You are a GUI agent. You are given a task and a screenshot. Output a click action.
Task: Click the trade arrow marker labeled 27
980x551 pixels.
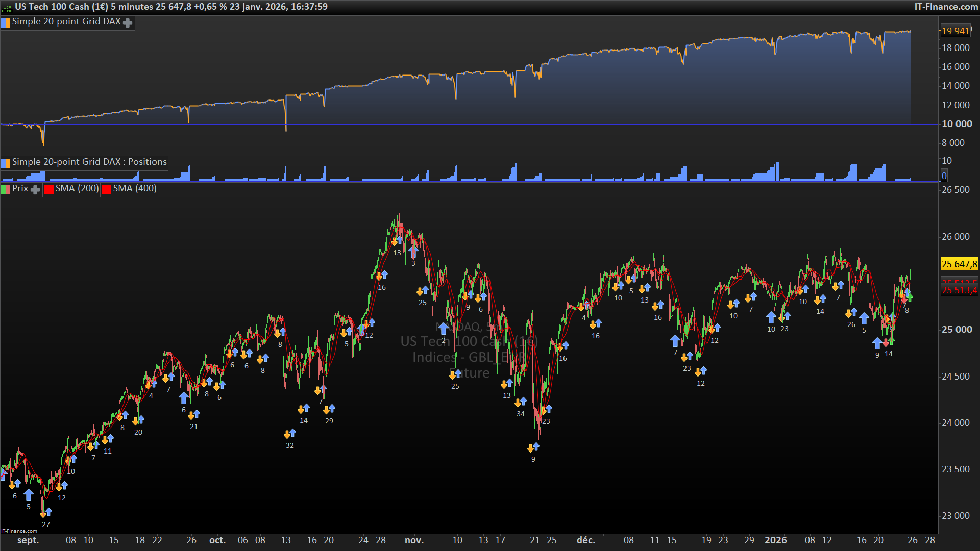[46, 513]
